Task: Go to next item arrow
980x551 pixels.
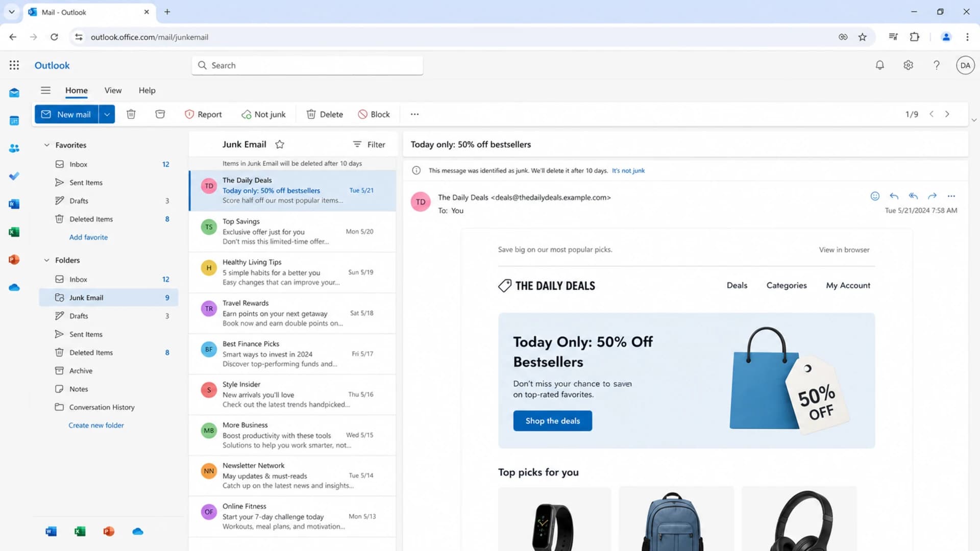Action: [947, 114]
